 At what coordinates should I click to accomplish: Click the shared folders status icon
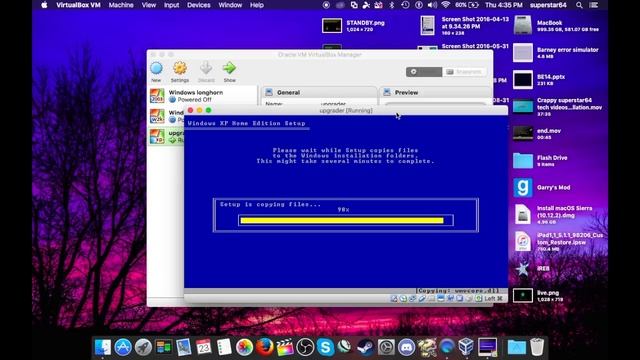click(x=431, y=299)
